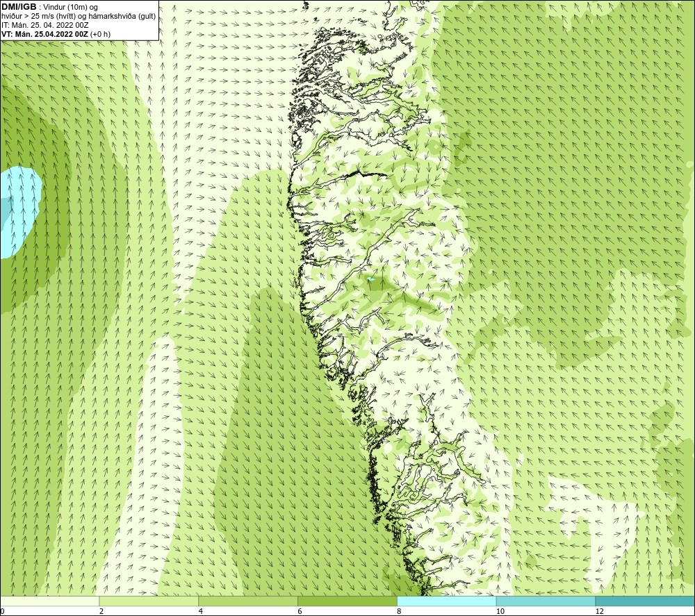Click the legend label '4'
The image size is (695, 616).
(x=200, y=611)
